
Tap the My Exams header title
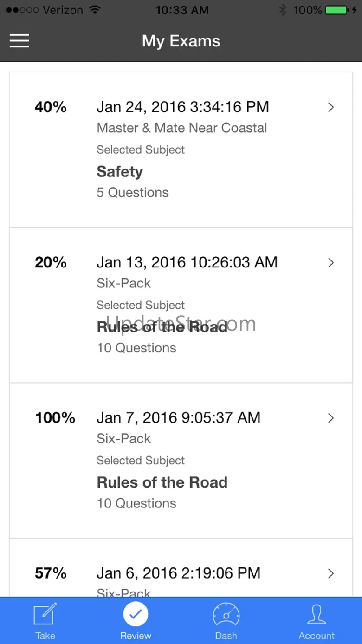[x=181, y=41]
